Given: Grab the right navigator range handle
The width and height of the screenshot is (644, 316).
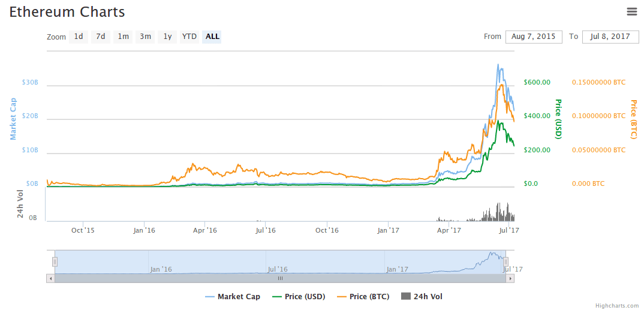Looking at the screenshot, I should (x=506, y=262).
